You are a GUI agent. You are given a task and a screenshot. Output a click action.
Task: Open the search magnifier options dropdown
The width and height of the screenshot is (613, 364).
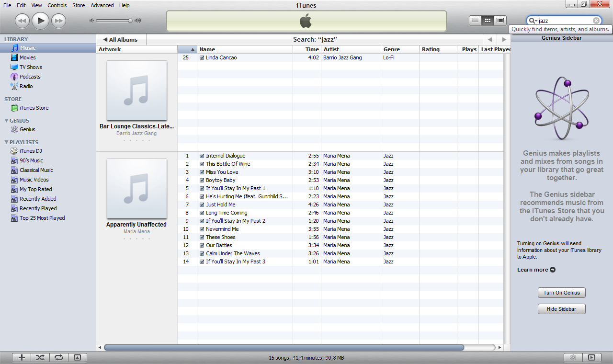coord(532,21)
